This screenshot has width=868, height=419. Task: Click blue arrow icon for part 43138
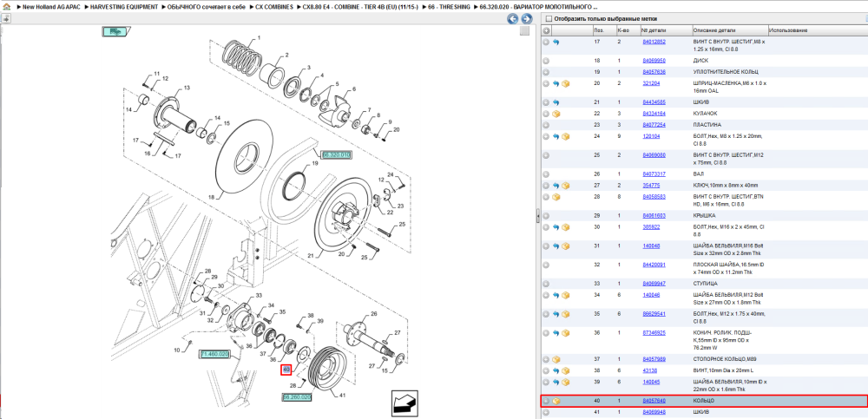[x=556, y=370]
